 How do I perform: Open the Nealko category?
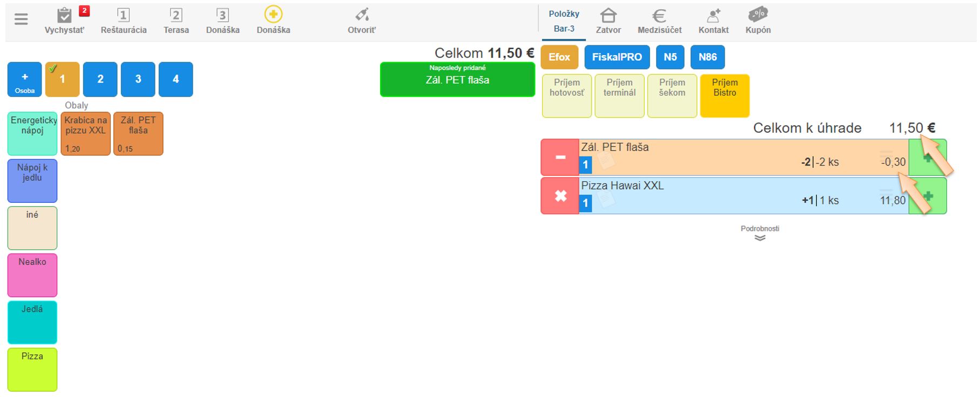coord(32,275)
